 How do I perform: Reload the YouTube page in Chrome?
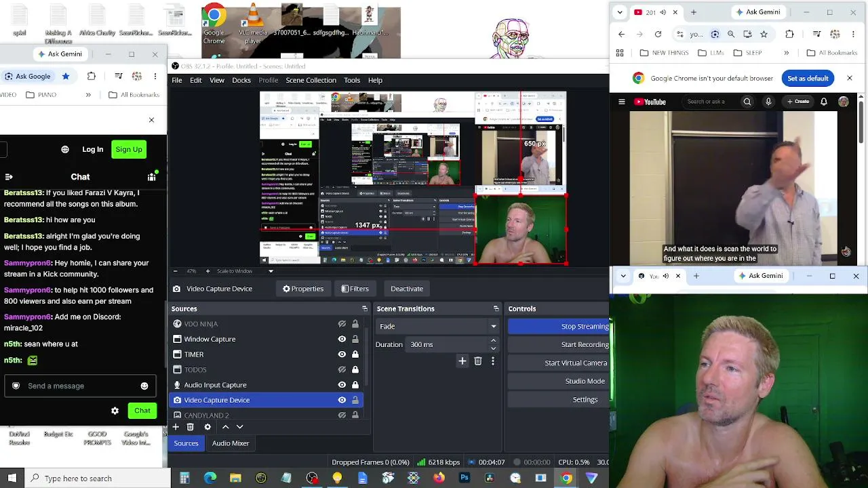pyautogui.click(x=658, y=34)
